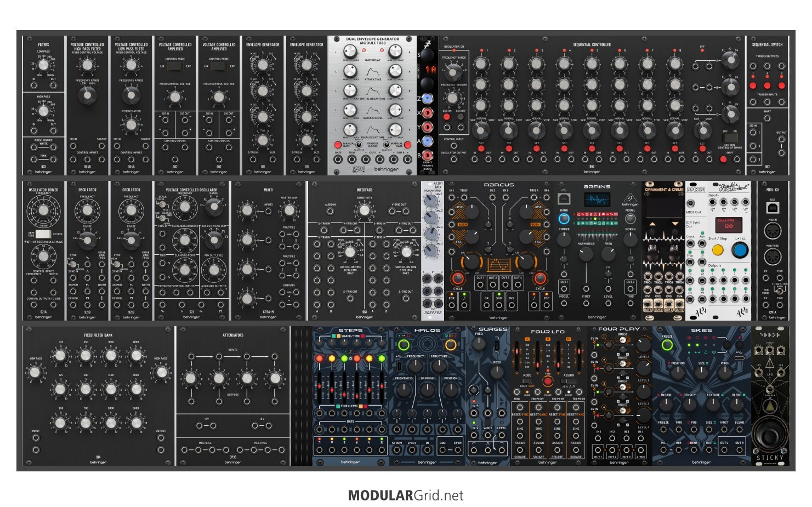Viewport: 812px width, 507px height.
Task: Click the A jack on the disting module
Action: pyautogui.click(x=427, y=141)
